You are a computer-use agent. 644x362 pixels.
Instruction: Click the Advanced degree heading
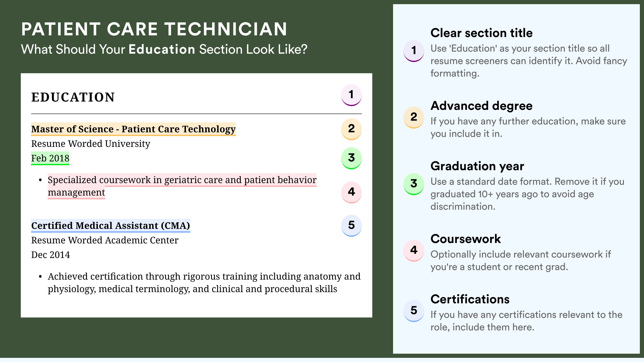[x=482, y=106]
